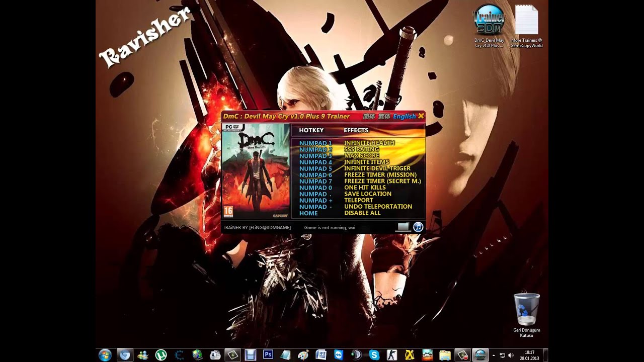Select the DmC Devil May Cry trainer desktop icon
Viewport: 644px width, 362px height.
tap(489, 26)
